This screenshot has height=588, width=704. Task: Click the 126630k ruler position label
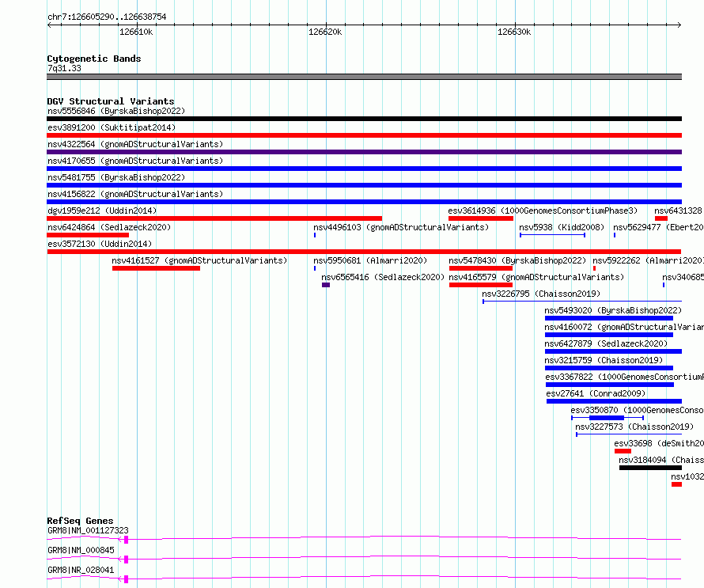pyautogui.click(x=514, y=32)
